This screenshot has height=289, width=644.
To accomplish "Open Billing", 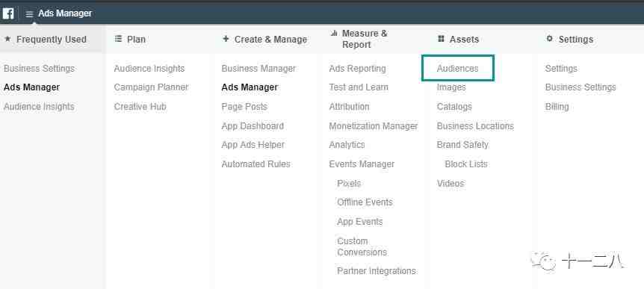I will coord(557,107).
